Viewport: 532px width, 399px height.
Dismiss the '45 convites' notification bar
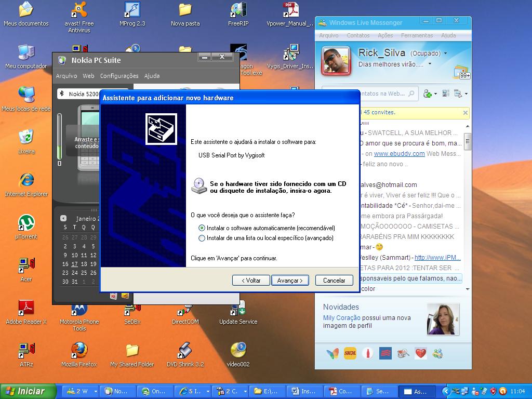[x=465, y=113]
